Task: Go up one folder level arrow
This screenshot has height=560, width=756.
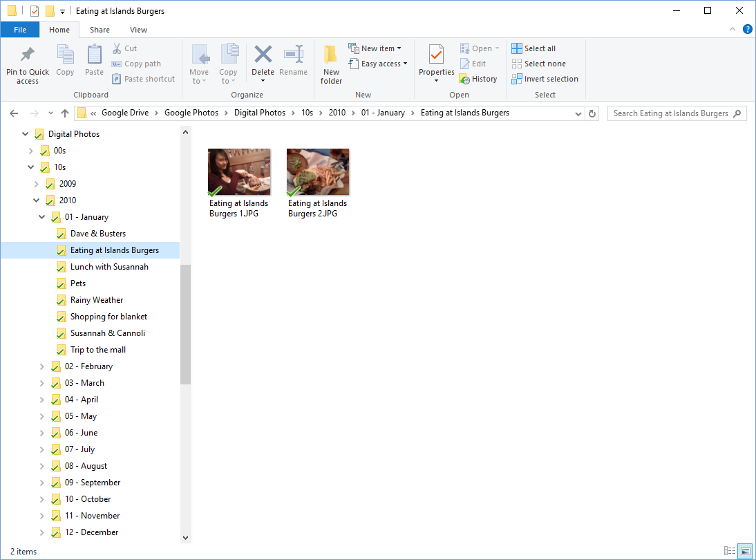Action: coord(64,113)
